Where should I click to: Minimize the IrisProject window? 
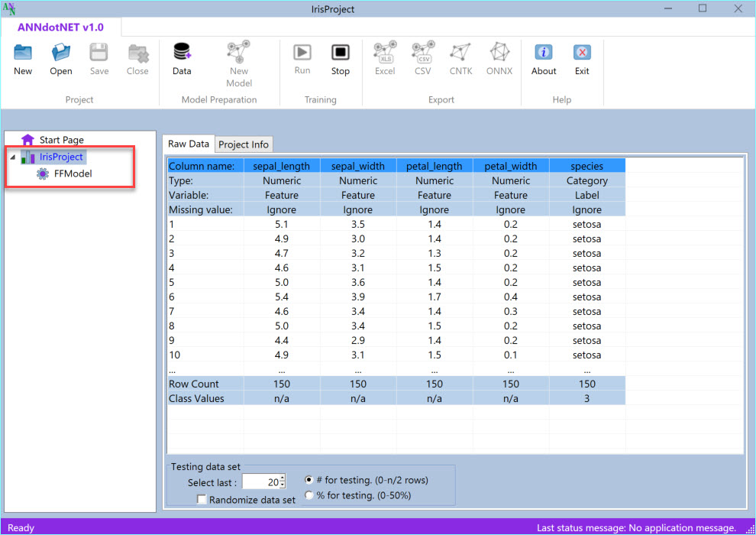click(667, 8)
